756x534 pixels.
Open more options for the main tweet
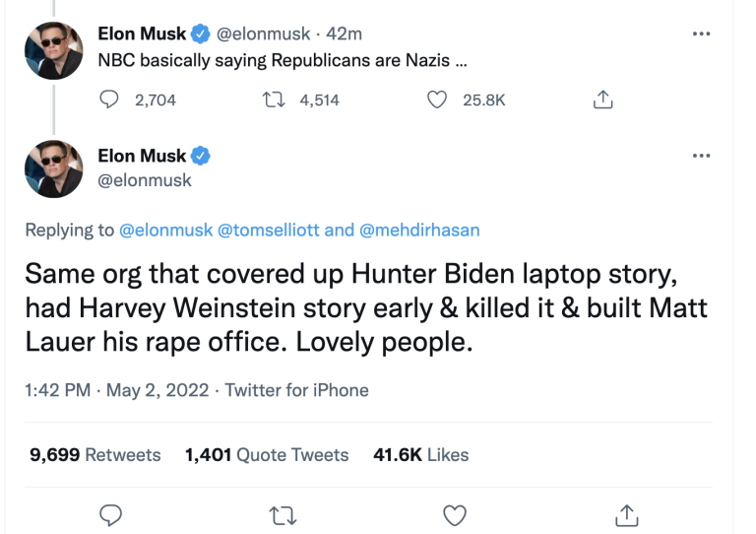[x=701, y=156]
